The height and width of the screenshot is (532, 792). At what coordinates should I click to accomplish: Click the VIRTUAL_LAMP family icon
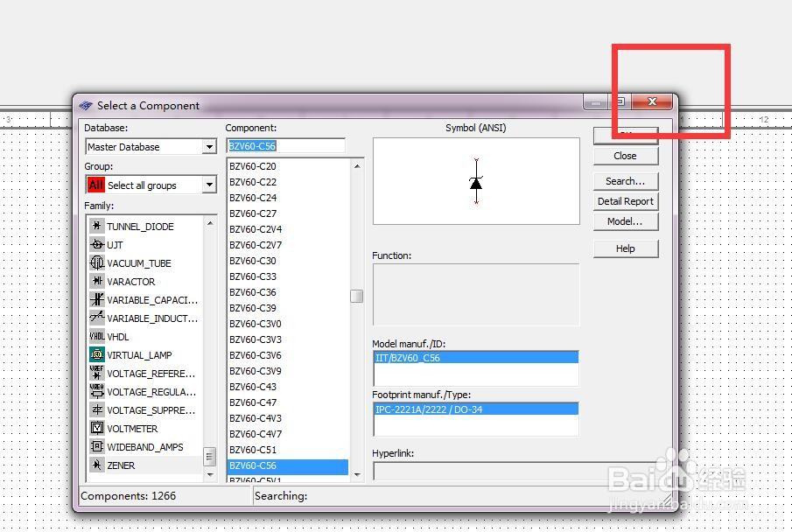(x=97, y=354)
